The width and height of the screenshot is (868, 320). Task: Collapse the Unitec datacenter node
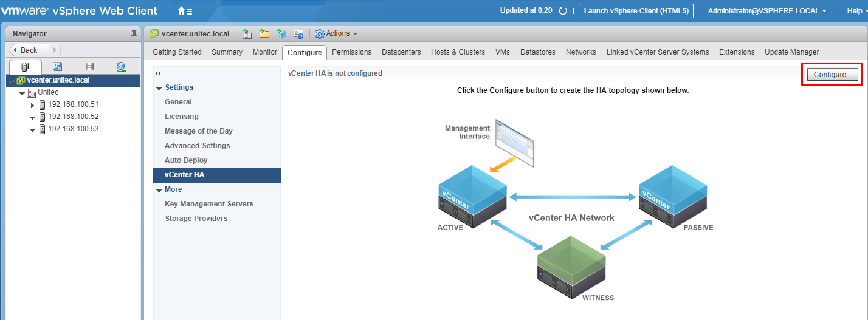tap(22, 93)
